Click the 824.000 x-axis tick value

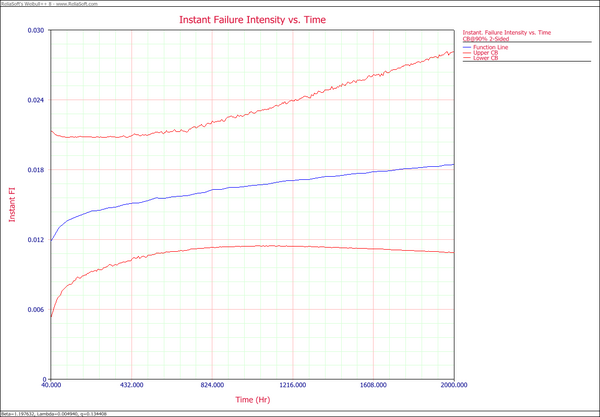(x=212, y=383)
